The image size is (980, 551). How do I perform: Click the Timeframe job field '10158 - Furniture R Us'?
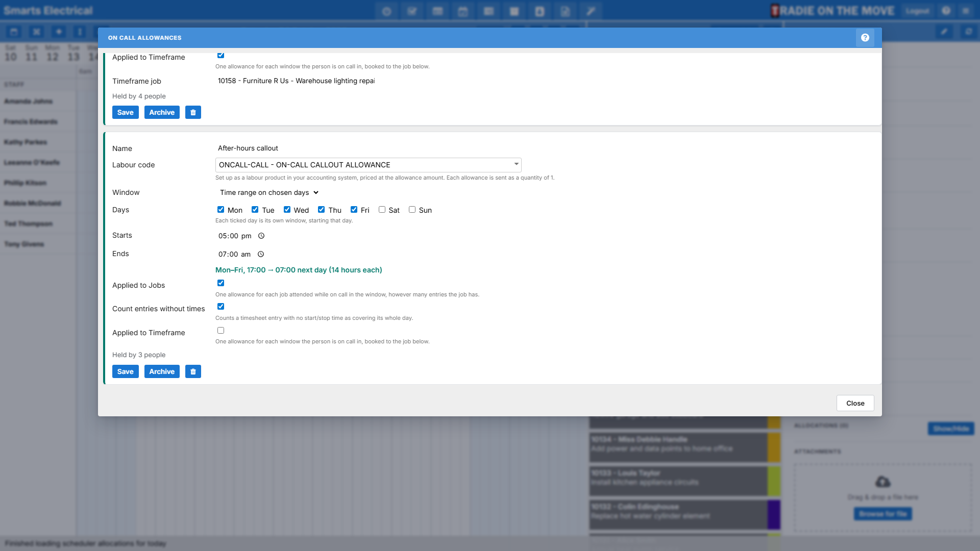pyautogui.click(x=296, y=81)
